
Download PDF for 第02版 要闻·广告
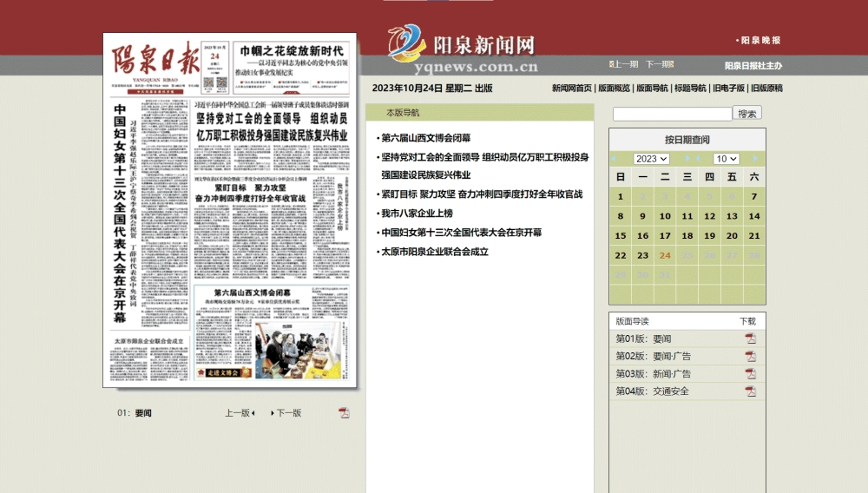tap(750, 357)
